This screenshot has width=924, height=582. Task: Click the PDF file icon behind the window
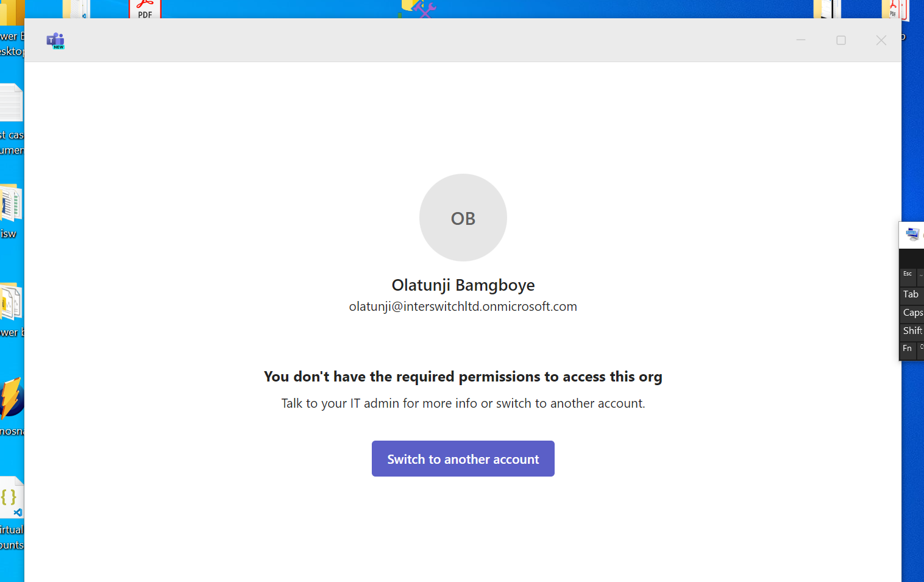tap(145, 9)
